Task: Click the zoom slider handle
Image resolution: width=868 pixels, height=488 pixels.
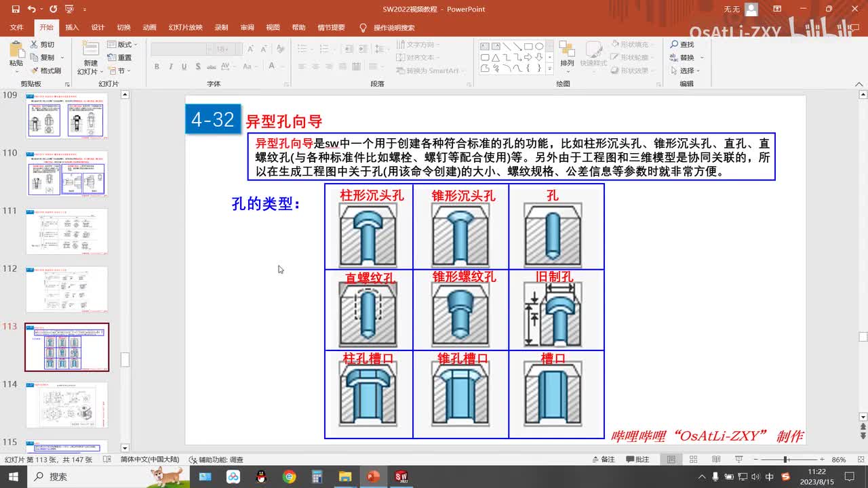Action: (785, 460)
